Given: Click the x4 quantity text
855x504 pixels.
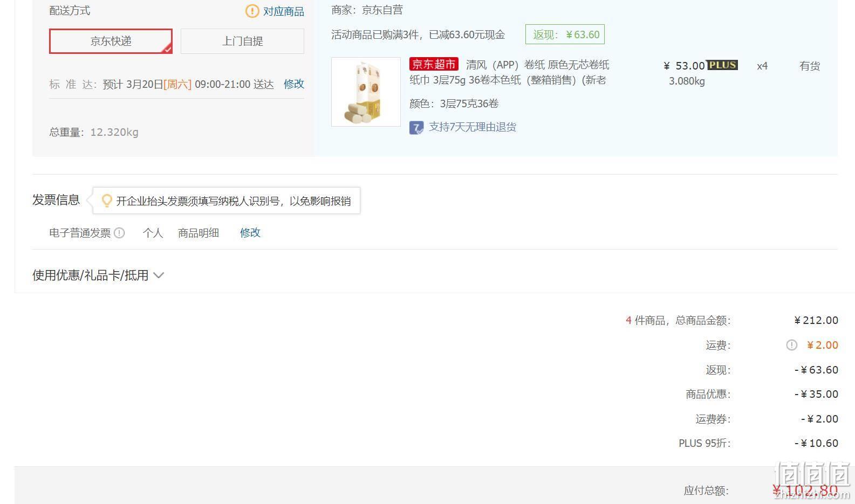Looking at the screenshot, I should (762, 66).
